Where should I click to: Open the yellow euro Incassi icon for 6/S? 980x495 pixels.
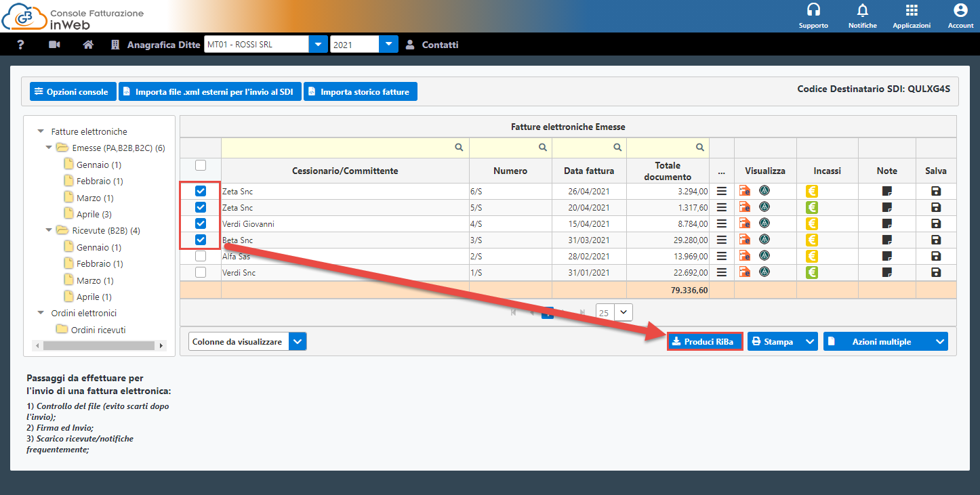pos(812,192)
